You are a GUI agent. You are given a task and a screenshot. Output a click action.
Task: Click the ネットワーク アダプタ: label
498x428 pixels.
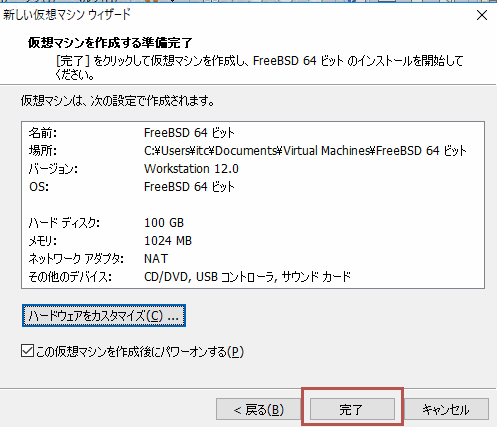tap(76, 259)
